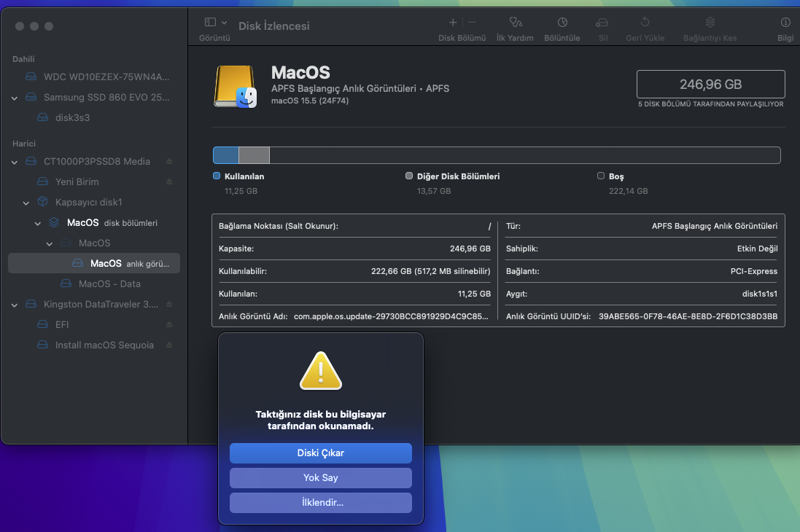Click the Bölüntüle partition icon
The width and height of the screenshot is (800, 532).
click(x=562, y=23)
